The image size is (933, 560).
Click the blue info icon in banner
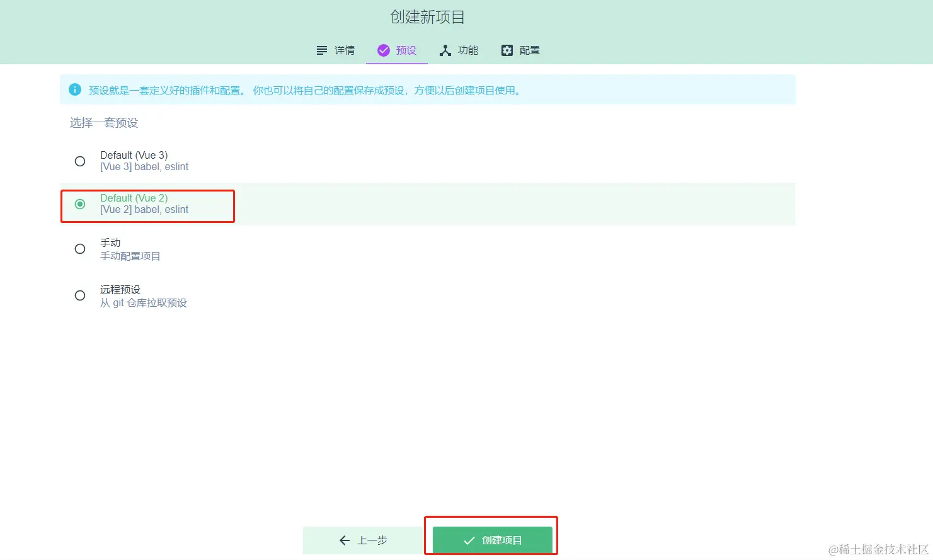(75, 89)
